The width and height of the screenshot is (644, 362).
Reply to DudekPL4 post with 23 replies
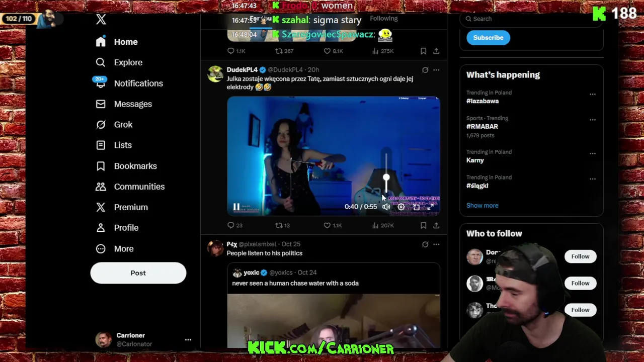point(235,226)
